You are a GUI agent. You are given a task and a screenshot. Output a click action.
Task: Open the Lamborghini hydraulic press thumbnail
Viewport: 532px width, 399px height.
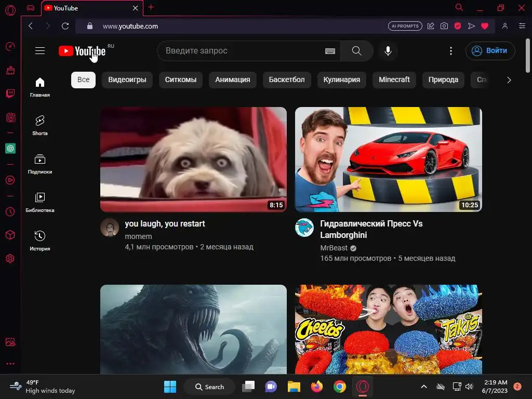[x=389, y=159]
